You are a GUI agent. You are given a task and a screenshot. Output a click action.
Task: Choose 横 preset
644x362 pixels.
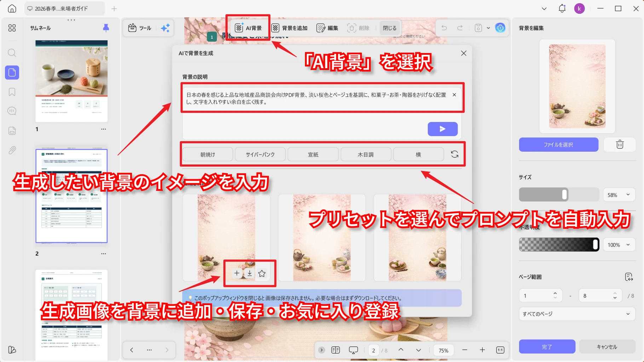pos(418,154)
